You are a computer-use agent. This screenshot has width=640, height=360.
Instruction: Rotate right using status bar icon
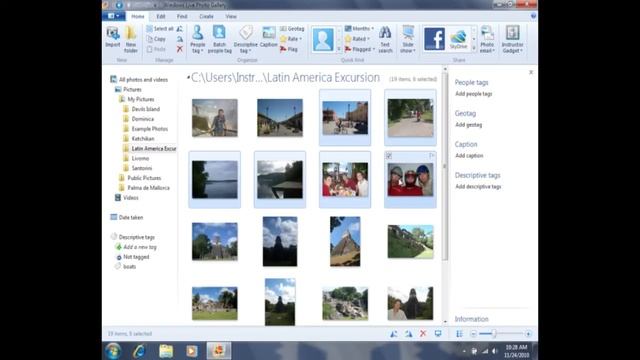(408, 334)
